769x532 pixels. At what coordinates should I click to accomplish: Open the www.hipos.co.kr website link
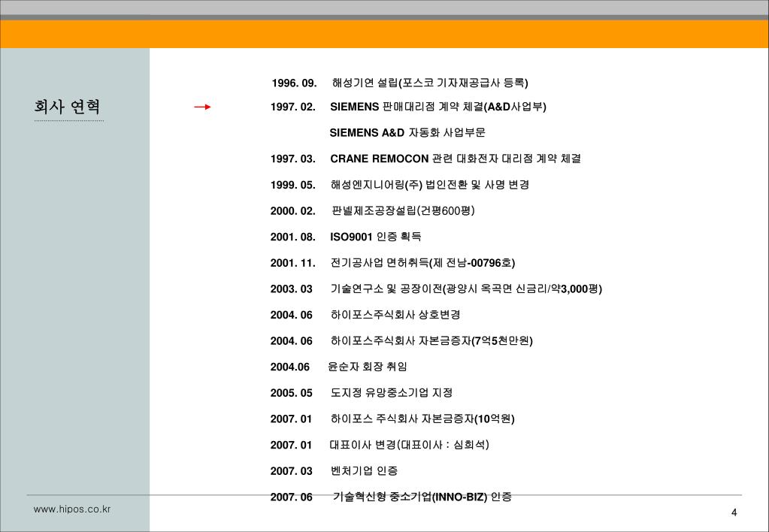coord(72,509)
